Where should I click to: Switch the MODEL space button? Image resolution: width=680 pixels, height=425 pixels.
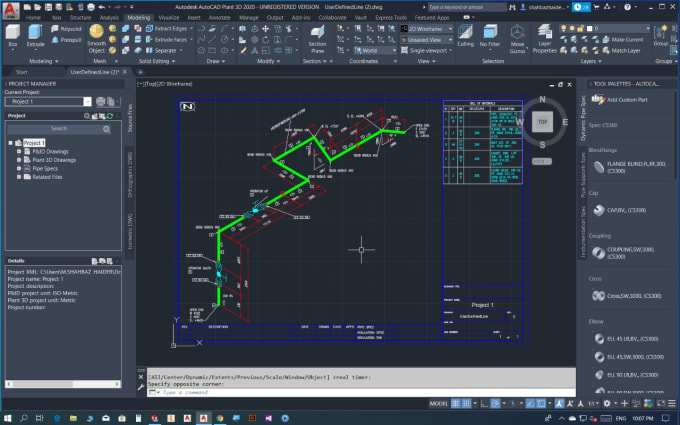tap(438, 403)
